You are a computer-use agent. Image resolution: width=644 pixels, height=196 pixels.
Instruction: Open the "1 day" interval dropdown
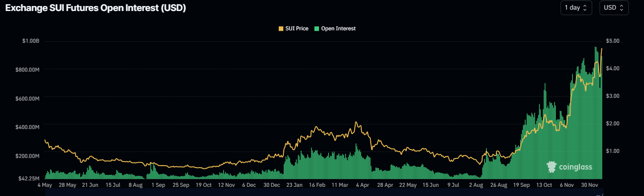pyautogui.click(x=576, y=8)
